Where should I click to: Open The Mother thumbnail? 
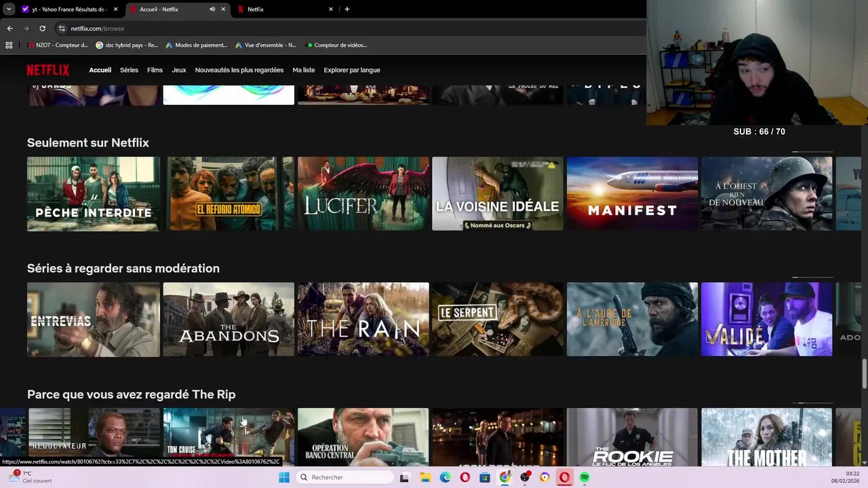point(767,437)
